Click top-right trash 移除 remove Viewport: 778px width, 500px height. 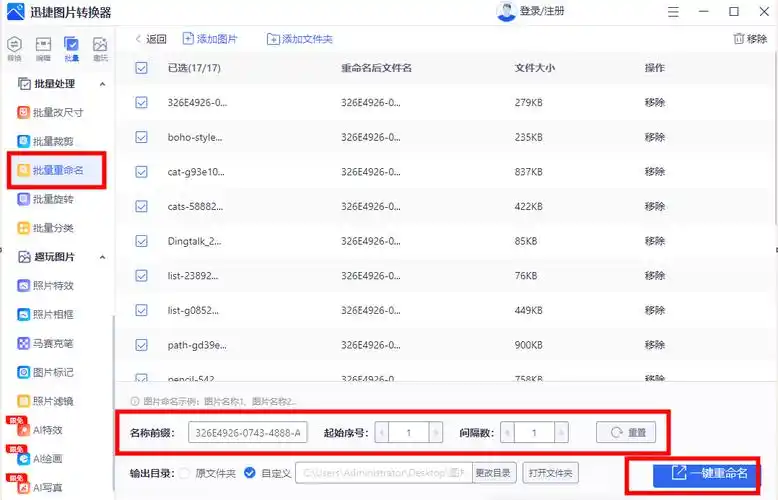[x=750, y=39]
